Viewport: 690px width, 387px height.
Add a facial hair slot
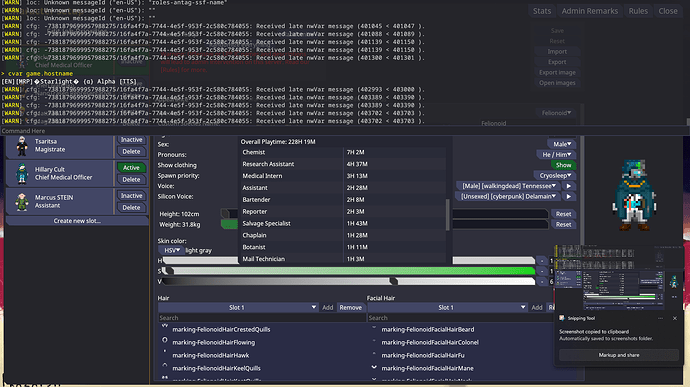point(536,307)
